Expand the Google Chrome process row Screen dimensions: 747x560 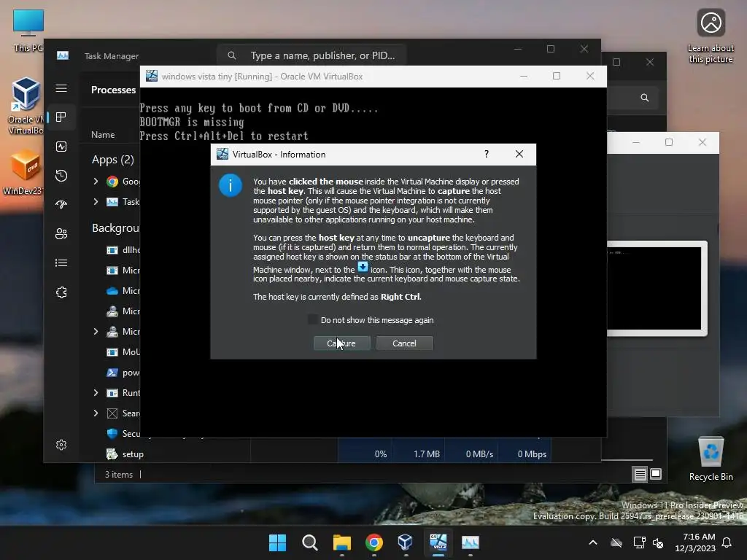96,182
